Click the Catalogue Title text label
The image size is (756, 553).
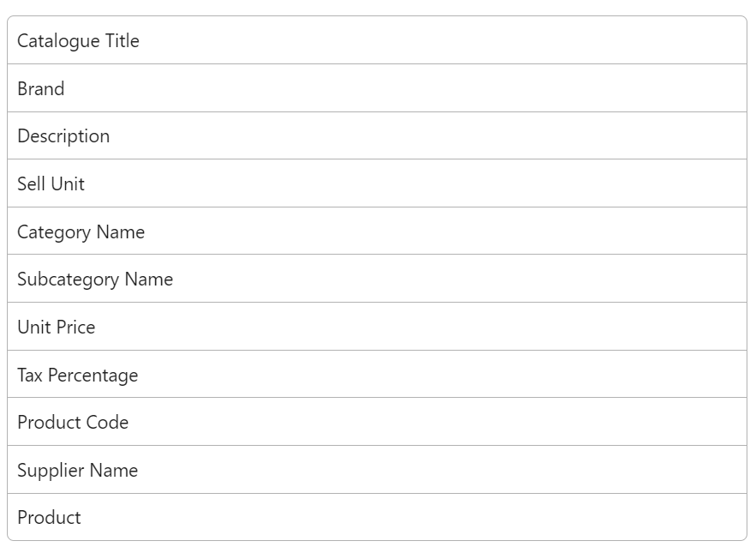tap(78, 41)
